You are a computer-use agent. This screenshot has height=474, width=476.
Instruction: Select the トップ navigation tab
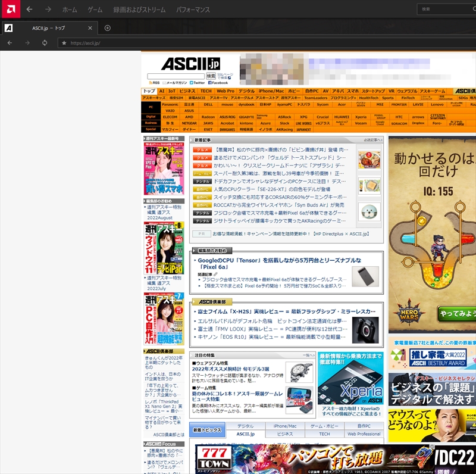click(149, 91)
